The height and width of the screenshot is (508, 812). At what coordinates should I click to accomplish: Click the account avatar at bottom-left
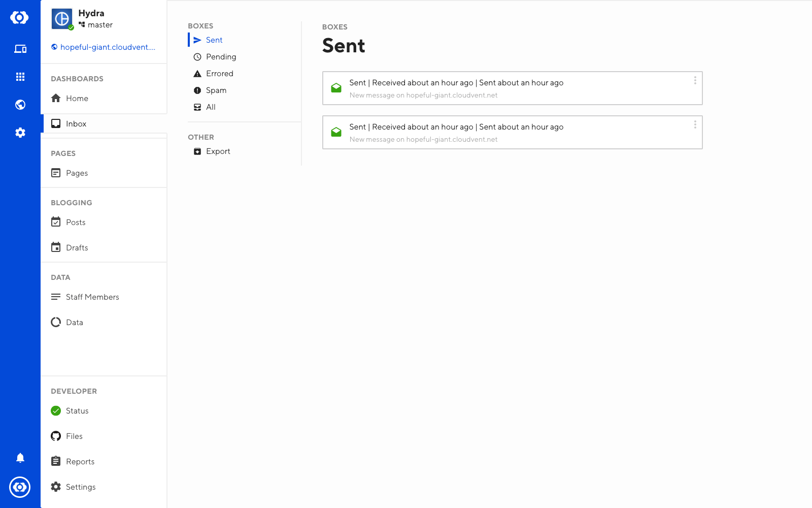coord(20,487)
